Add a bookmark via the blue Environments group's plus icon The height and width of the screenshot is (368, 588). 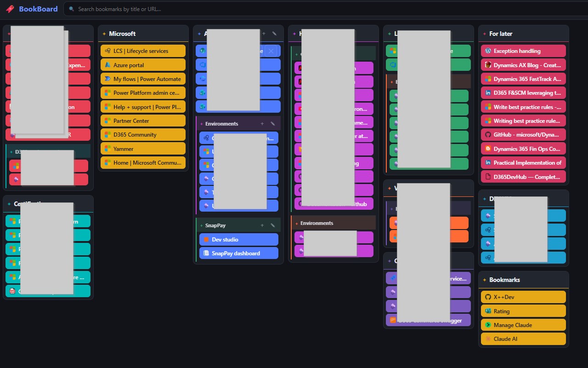[x=262, y=124]
